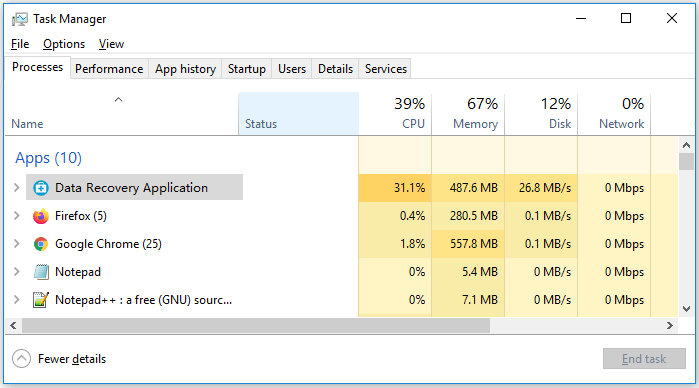The height and width of the screenshot is (388, 699).
Task: Sort by the Disk column header
Action: point(541,114)
